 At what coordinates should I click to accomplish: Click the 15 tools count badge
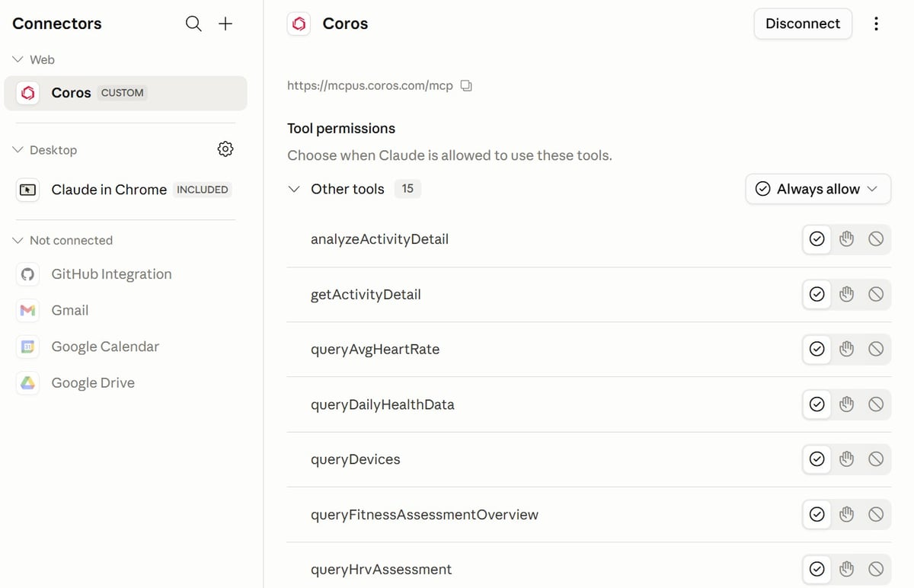click(x=407, y=189)
